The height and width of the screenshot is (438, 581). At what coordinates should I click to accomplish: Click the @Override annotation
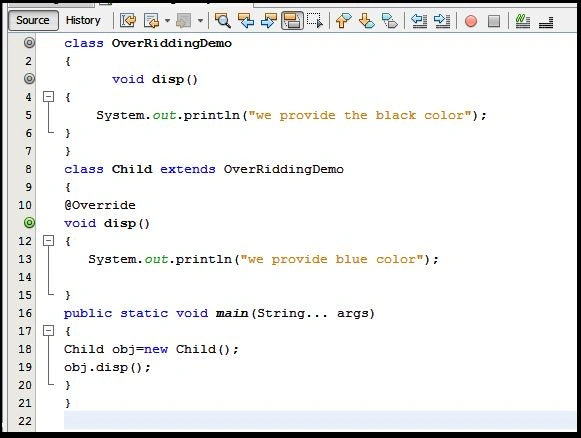(x=100, y=205)
